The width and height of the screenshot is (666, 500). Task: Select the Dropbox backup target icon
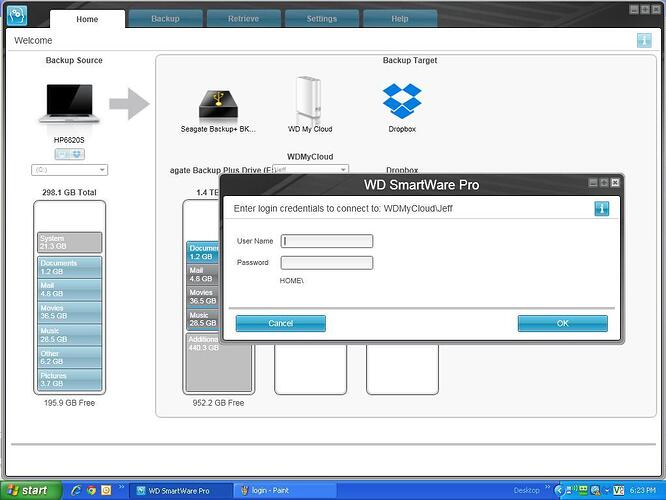(x=402, y=101)
